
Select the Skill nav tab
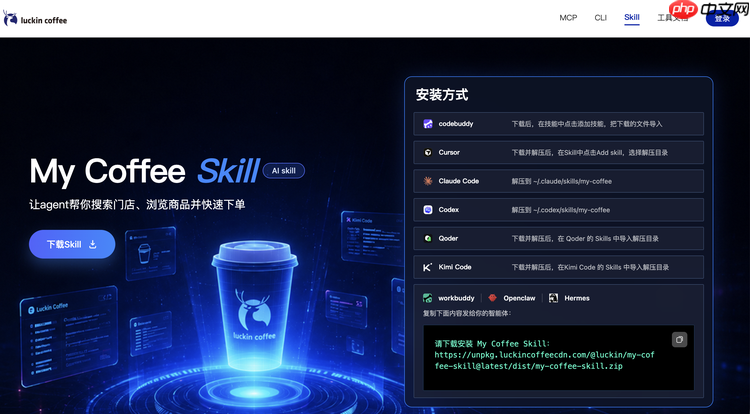(631, 17)
